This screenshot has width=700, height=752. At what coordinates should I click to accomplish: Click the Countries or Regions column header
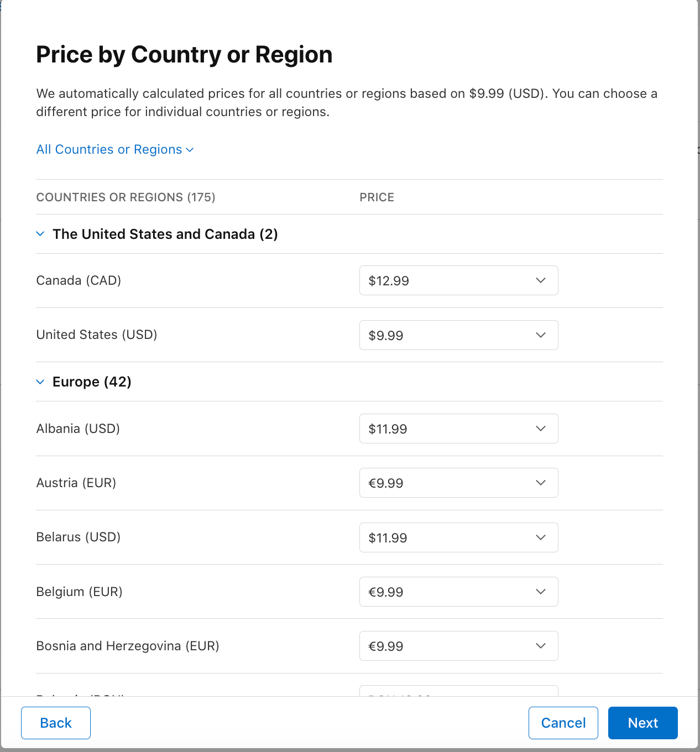(126, 197)
